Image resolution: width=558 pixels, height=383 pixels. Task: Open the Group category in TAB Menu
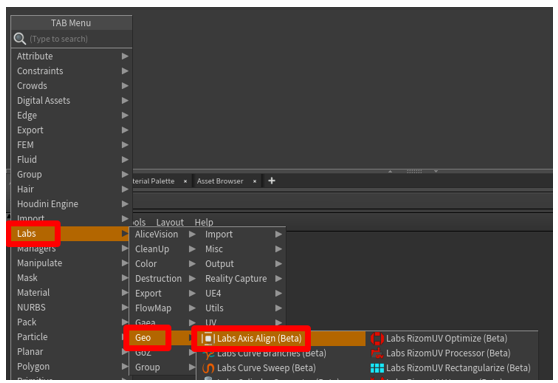71,174
